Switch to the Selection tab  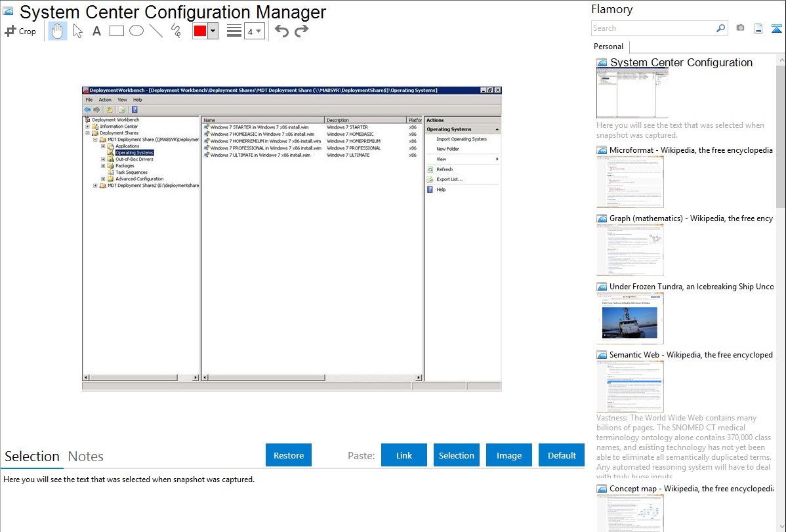tap(32, 457)
